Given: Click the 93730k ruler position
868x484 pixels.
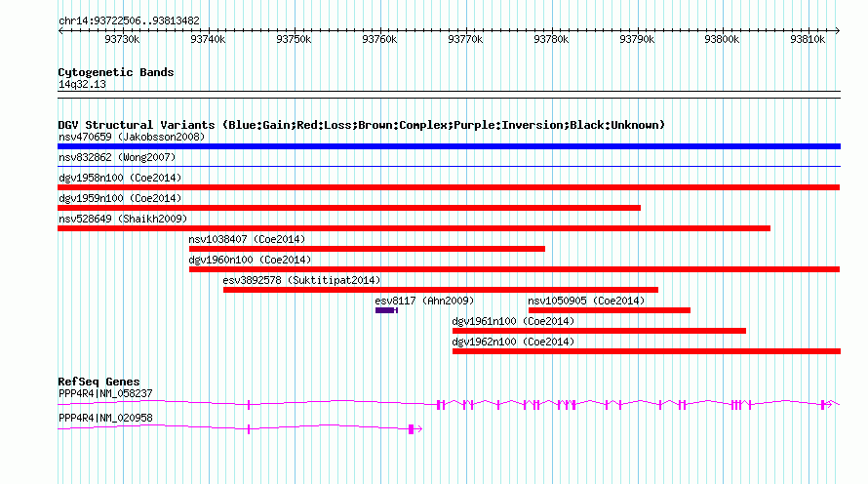Looking at the screenshot, I should point(122,39).
